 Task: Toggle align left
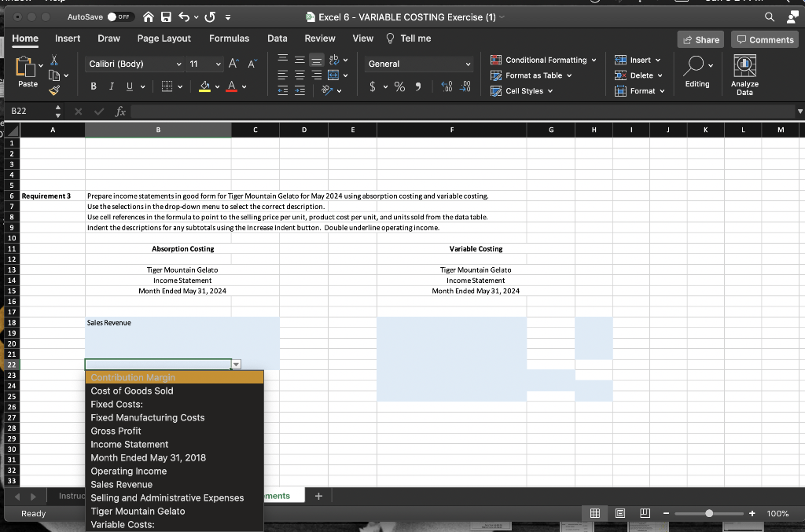(x=283, y=75)
